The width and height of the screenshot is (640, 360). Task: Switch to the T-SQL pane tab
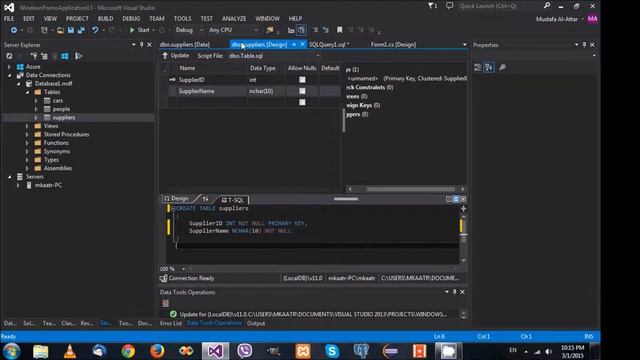point(233,200)
